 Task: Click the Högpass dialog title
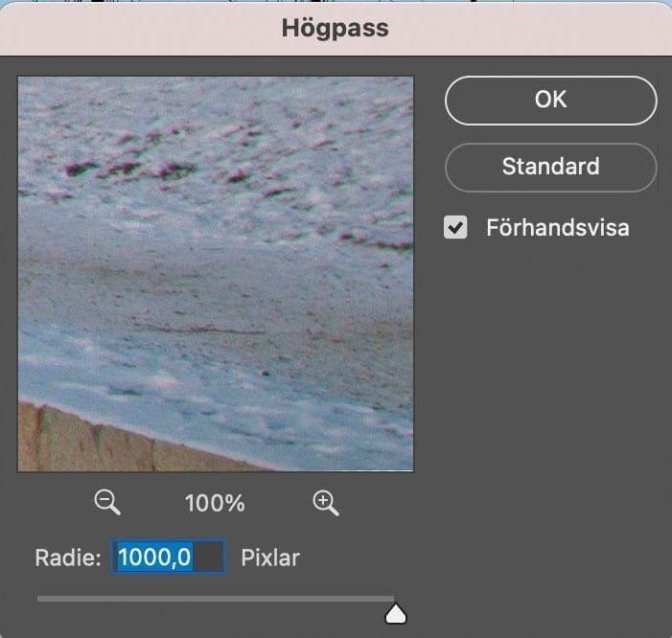336,29
